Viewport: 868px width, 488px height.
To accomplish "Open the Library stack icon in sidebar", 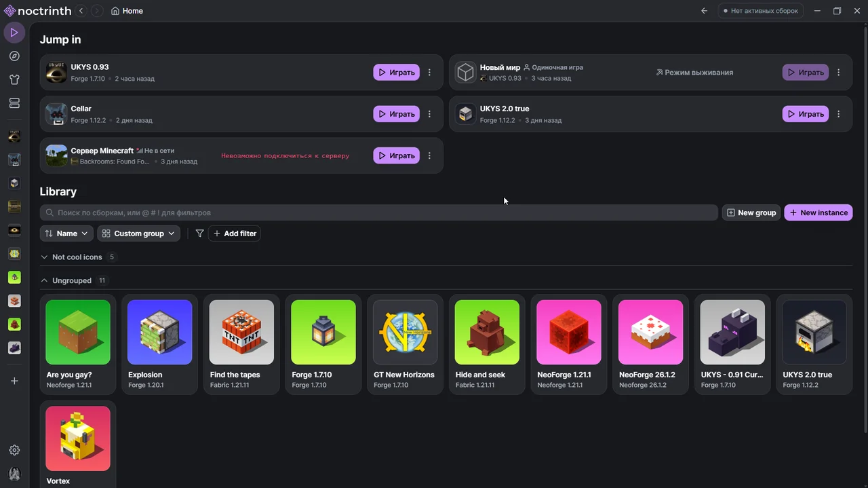I will click(x=14, y=103).
